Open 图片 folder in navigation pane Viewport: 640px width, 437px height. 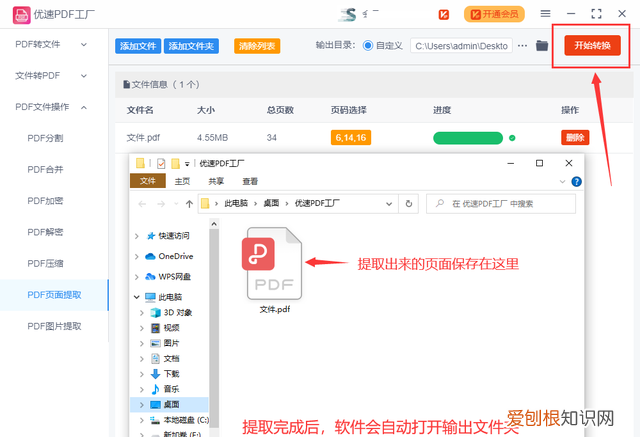171,343
